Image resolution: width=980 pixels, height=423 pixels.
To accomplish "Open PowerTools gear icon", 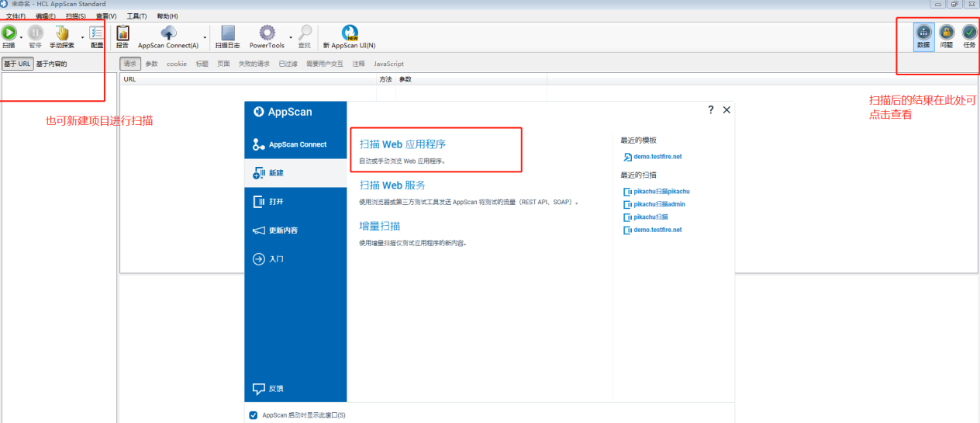I will pyautogui.click(x=267, y=33).
